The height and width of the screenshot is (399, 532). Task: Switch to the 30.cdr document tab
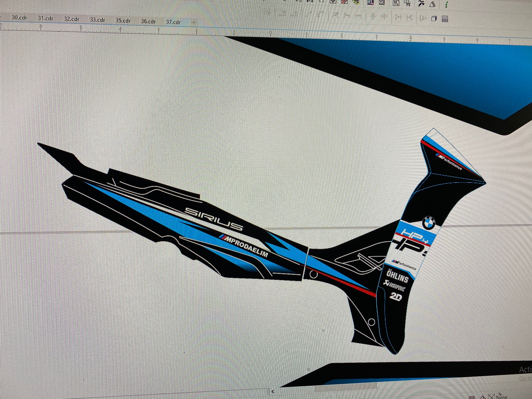(19, 18)
